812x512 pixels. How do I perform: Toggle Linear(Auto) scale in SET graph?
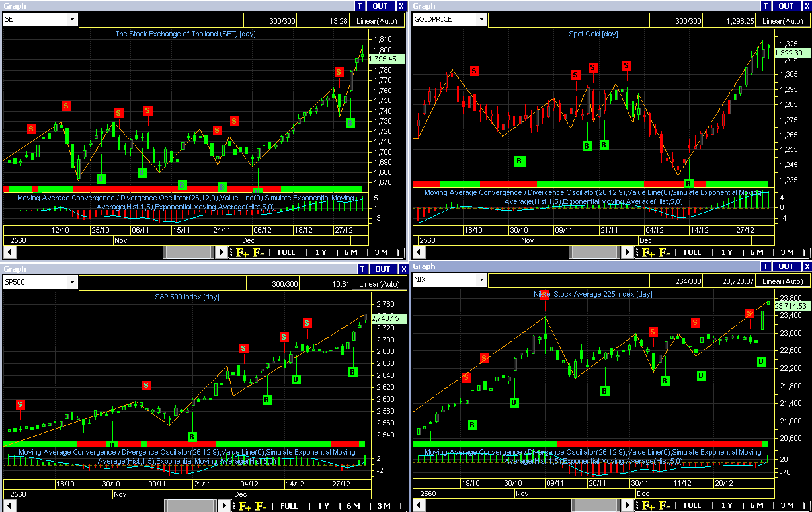coord(376,20)
